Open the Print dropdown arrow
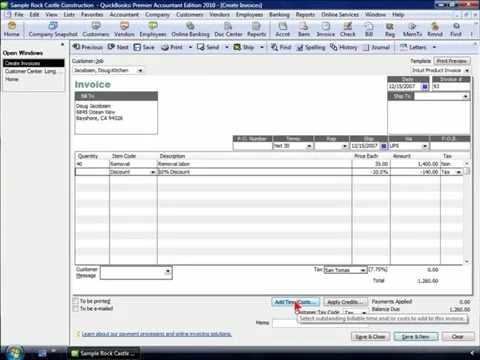This screenshot has width=480, height=360. pyautogui.click(x=190, y=47)
